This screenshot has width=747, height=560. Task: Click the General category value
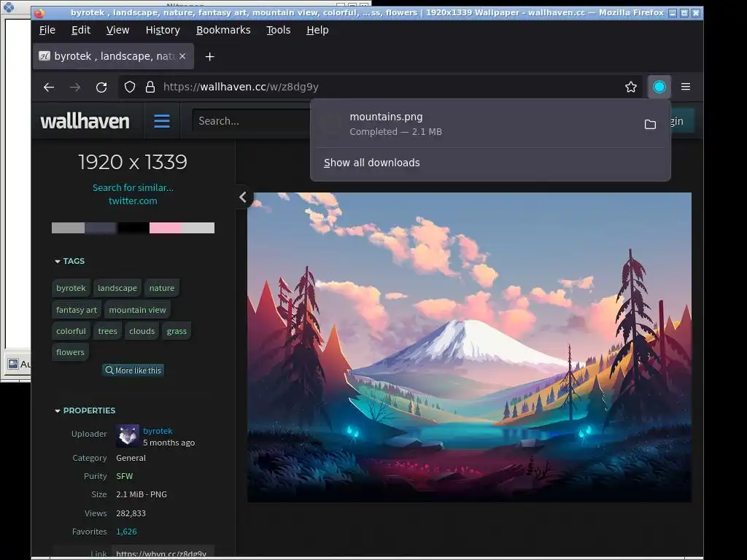tap(131, 458)
